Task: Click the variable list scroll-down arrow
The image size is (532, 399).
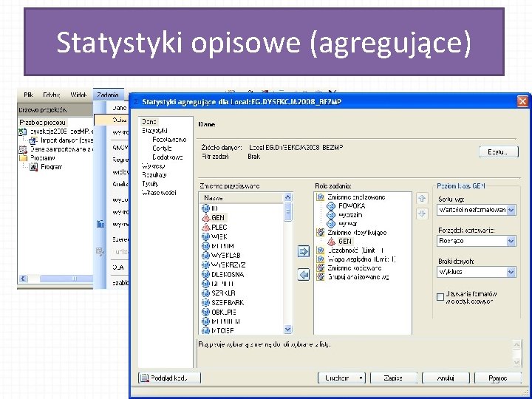Action: tap(287, 329)
